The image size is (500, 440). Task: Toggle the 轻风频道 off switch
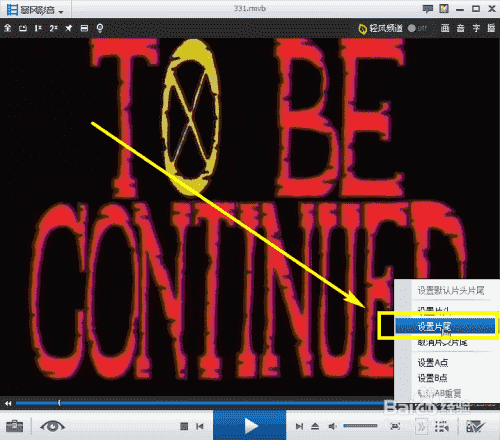[x=417, y=28]
